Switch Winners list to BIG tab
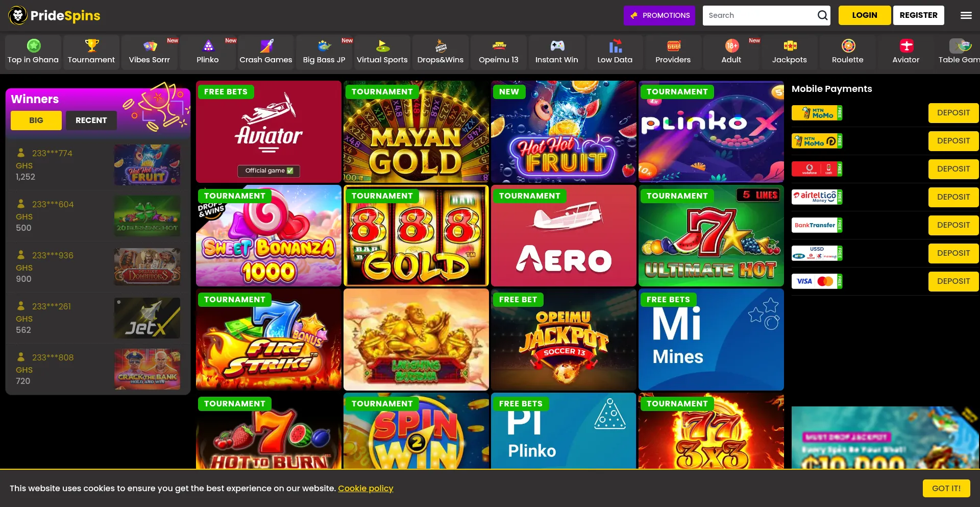Screen dimensions: 980x507 (x=36, y=120)
